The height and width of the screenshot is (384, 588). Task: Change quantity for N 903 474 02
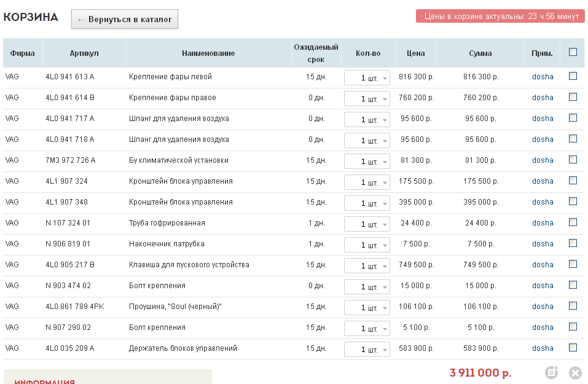[367, 287]
